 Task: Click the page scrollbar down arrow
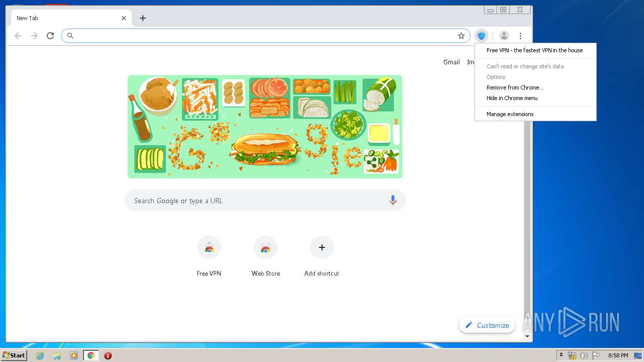coord(527,336)
